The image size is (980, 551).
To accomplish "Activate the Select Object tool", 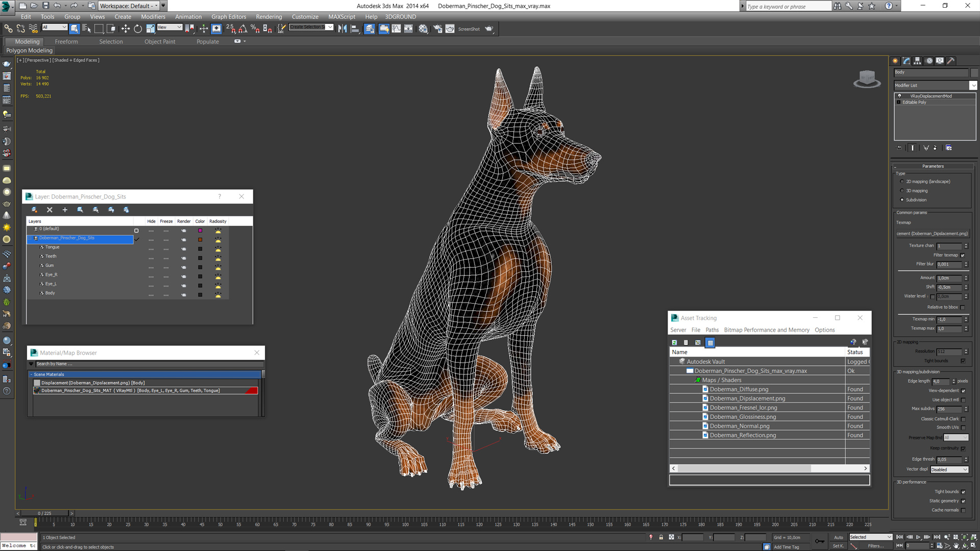I will tap(75, 29).
